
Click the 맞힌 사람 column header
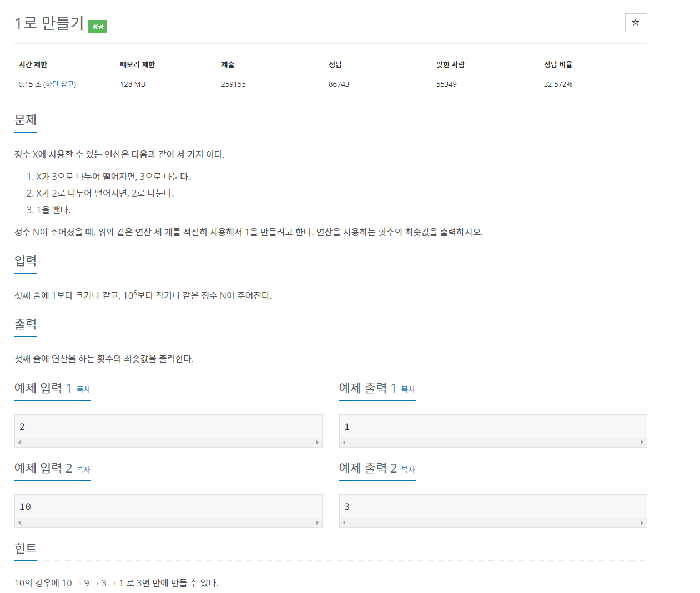(450, 64)
